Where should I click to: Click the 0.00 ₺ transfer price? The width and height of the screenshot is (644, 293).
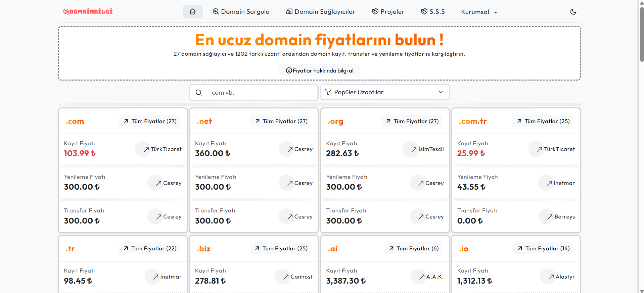coord(470,221)
